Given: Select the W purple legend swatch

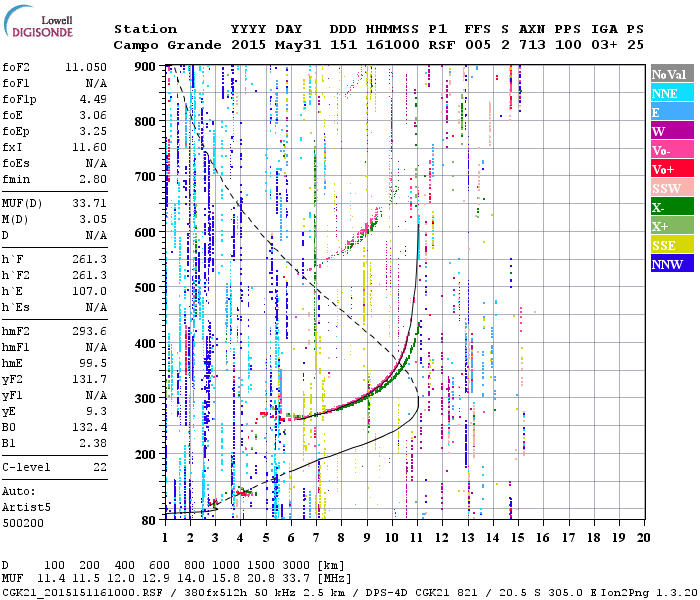Looking at the screenshot, I should point(672,131).
